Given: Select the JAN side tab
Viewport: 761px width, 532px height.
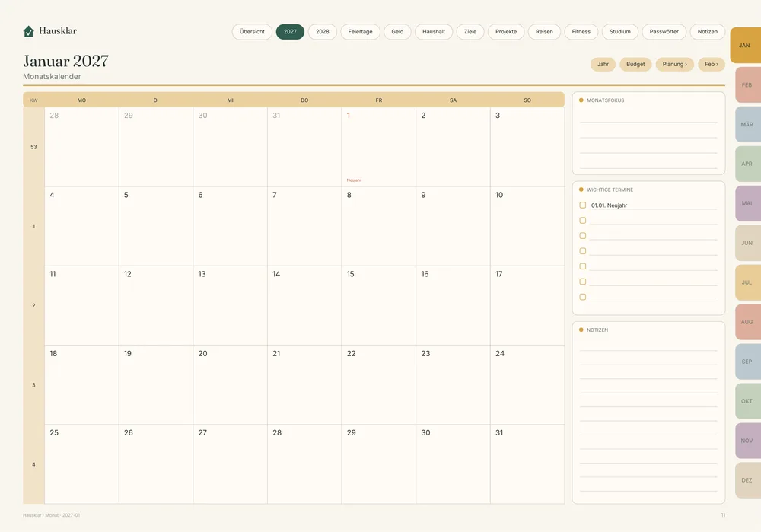Looking at the screenshot, I should tap(746, 46).
